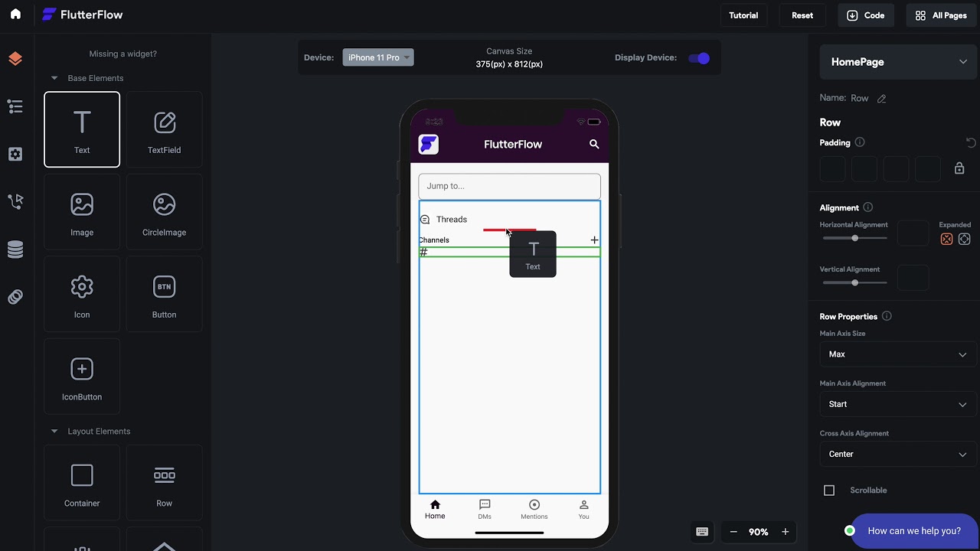Show Padding info tooltip icon
The height and width of the screenshot is (551, 980).
coord(860,142)
